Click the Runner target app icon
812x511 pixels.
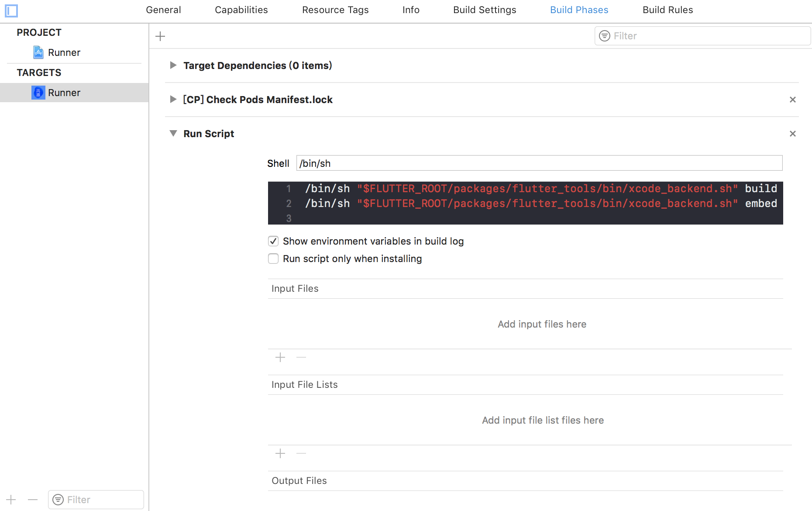click(x=38, y=93)
